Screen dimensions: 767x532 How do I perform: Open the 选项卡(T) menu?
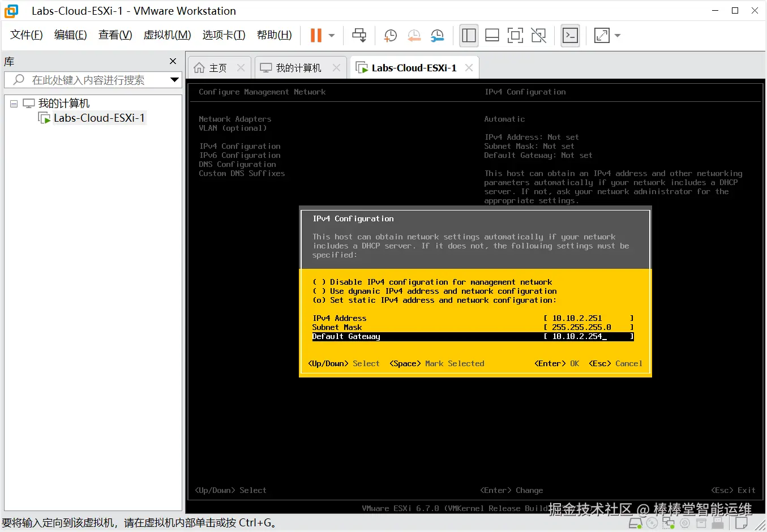pos(224,35)
